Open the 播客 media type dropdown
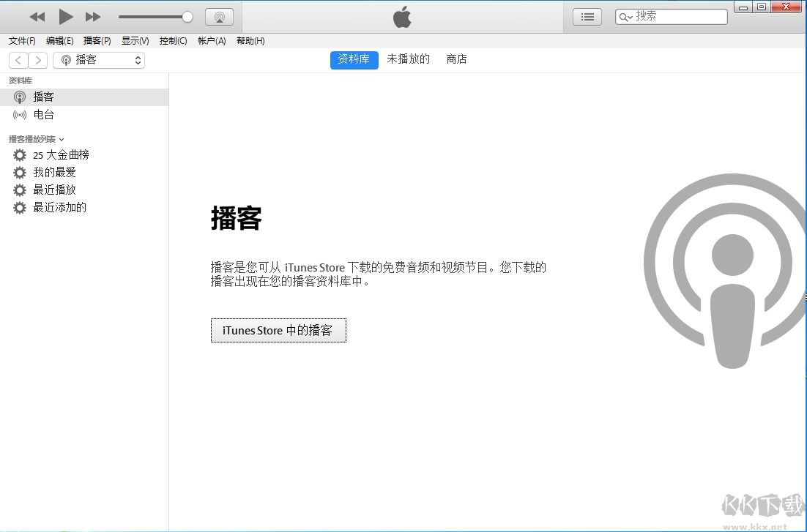The width and height of the screenshot is (807, 532). [99, 61]
